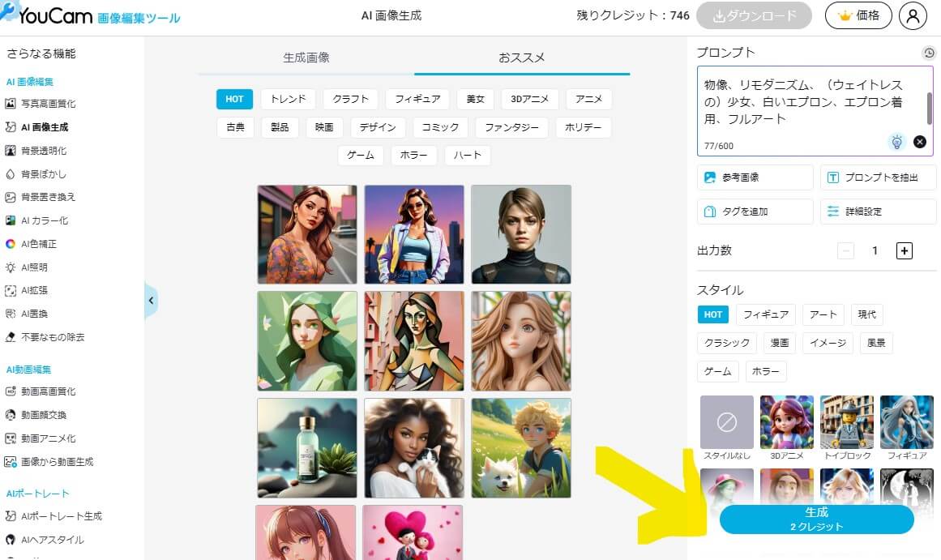Click the プロンプトを抽出 button

click(878, 177)
